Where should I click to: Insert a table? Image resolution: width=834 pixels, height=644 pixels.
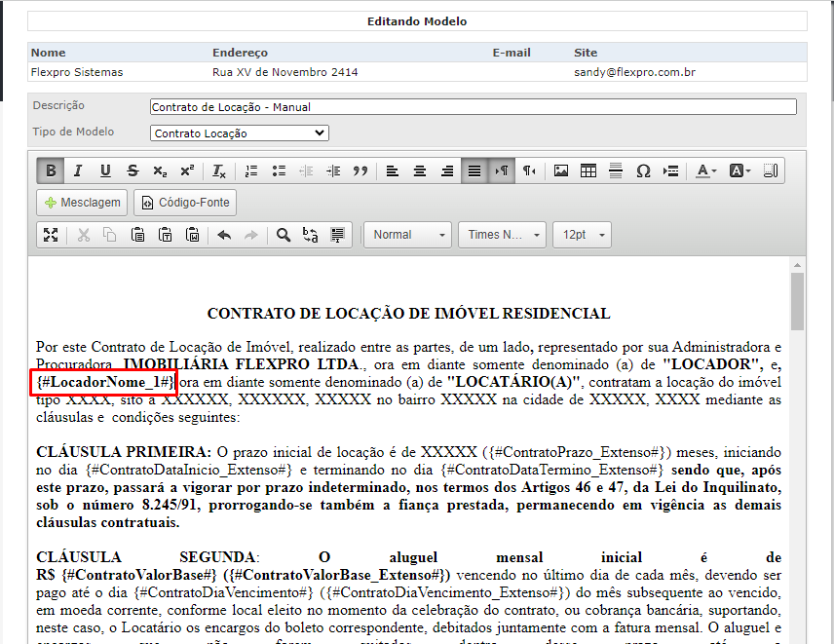pyautogui.click(x=588, y=170)
